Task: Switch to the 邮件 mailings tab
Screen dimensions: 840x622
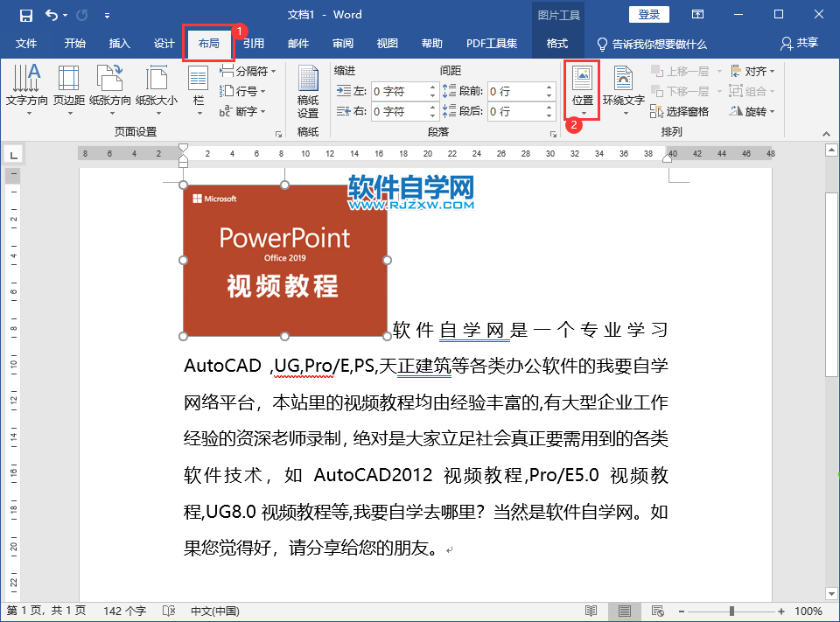Action: coord(298,44)
